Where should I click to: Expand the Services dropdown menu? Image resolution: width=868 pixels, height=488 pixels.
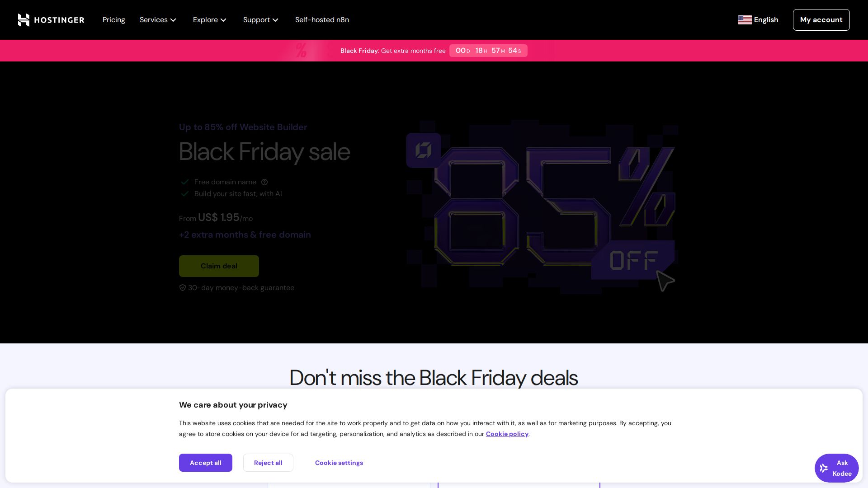point(158,20)
